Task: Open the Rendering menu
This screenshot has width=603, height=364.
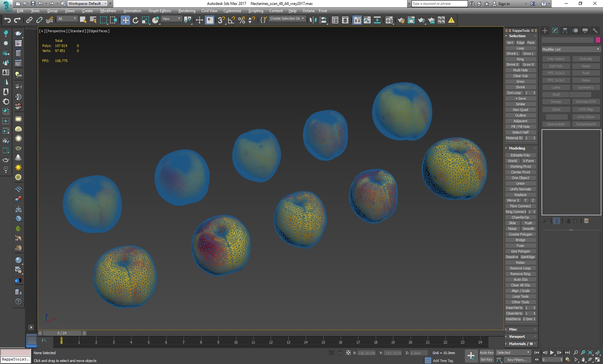Action: click(187, 11)
